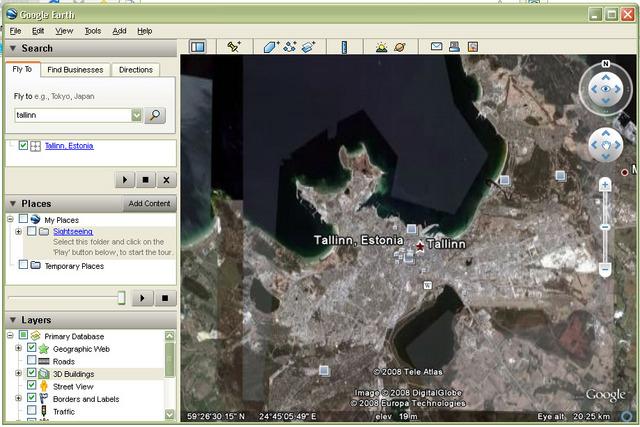Open the Sightseeing folder link

click(x=73, y=231)
